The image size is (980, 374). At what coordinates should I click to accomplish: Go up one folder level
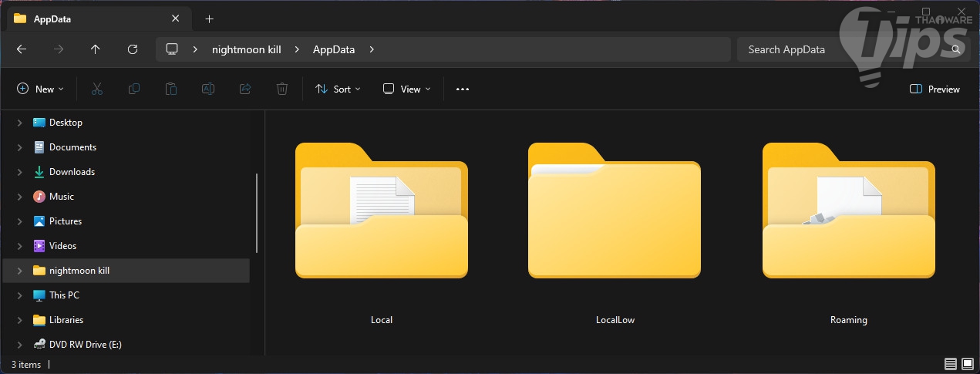[x=96, y=49]
